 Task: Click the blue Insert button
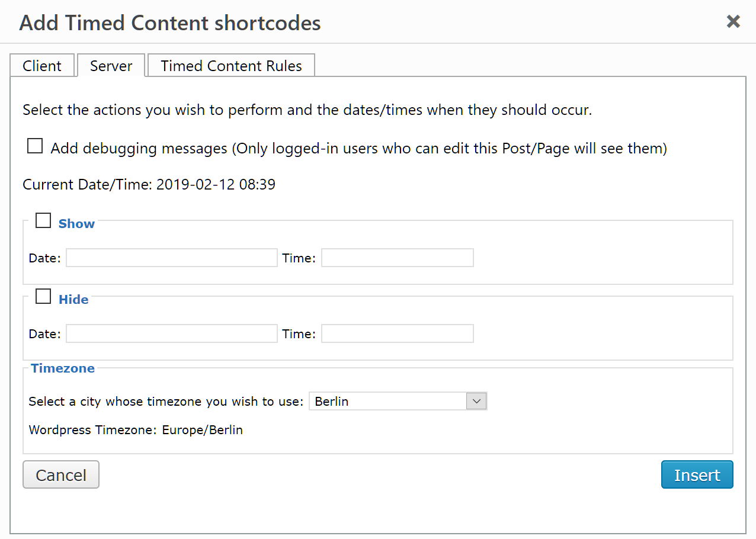[697, 474]
